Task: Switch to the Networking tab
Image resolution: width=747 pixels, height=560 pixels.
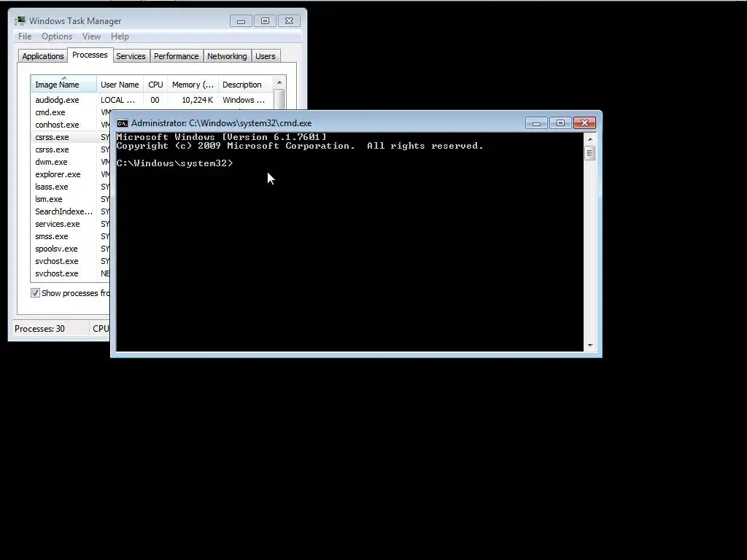Action: 228,56
